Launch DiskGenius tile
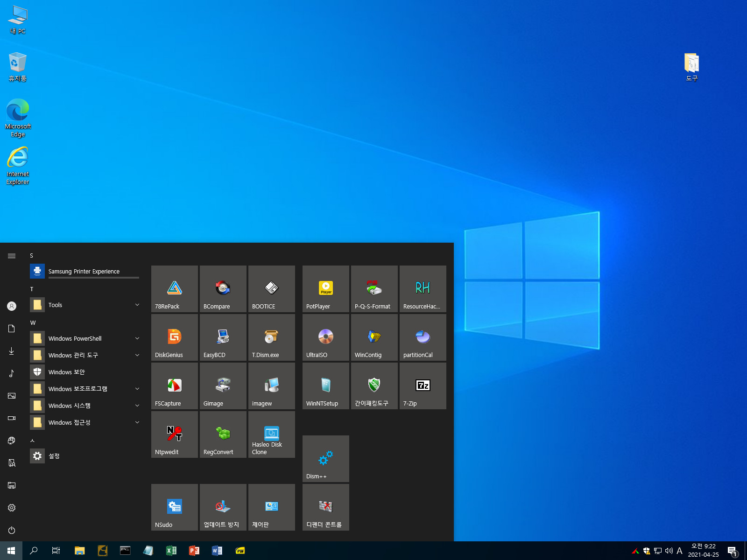 pos(175,337)
